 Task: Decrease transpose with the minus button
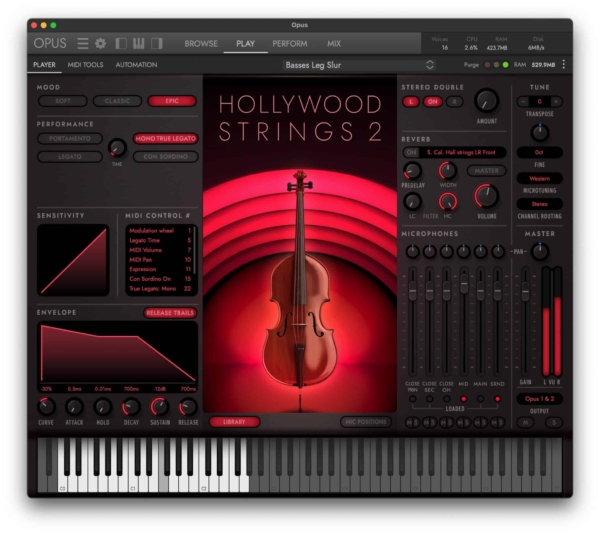click(523, 101)
